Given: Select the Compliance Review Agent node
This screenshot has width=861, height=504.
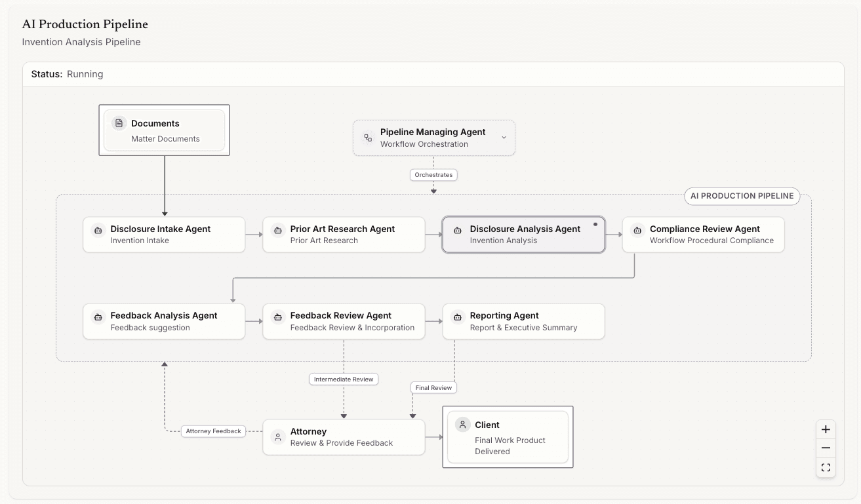Looking at the screenshot, I should pos(703,235).
